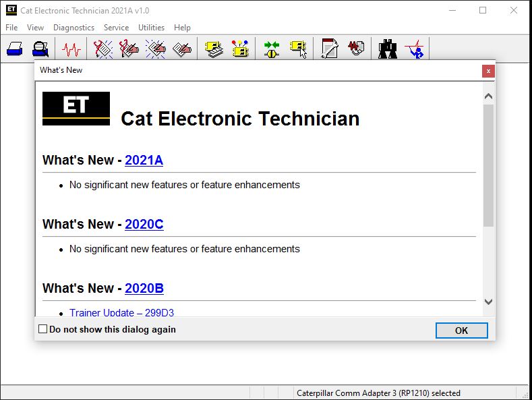Open the Help menu
The height and width of the screenshot is (400, 532).
click(x=182, y=28)
